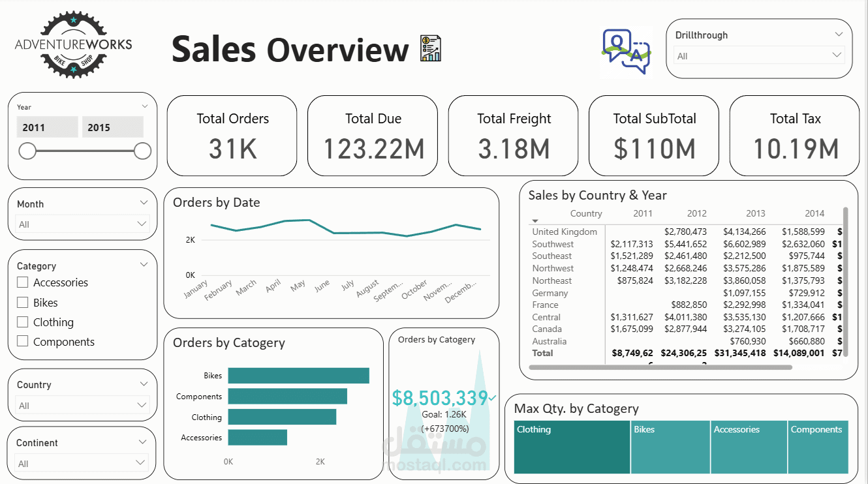Select the Total SubTotal $110M card
Image resolution: width=868 pixels, height=484 pixels.
point(654,136)
